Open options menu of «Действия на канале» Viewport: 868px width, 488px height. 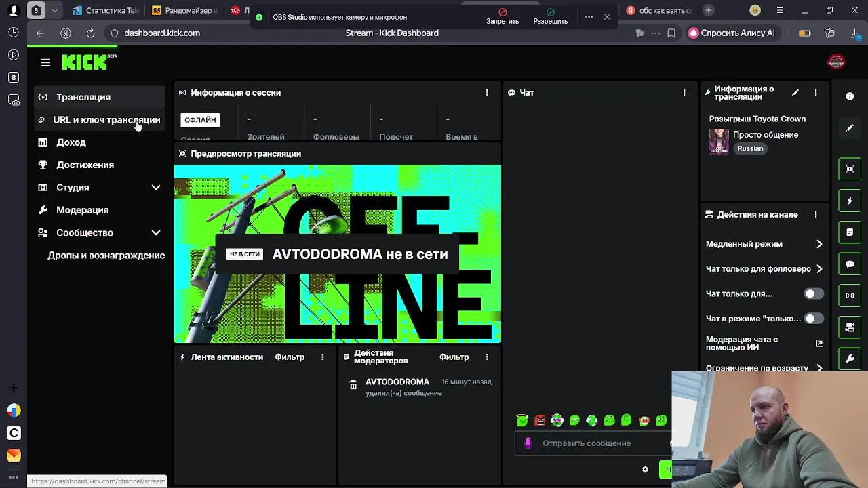click(816, 215)
